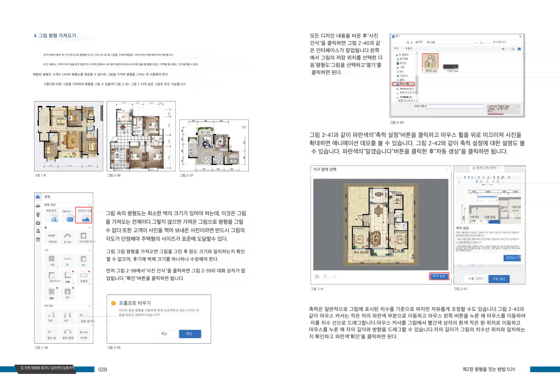The height and width of the screenshot is (392, 560).
Task: Close the file open dialog
Action: (x=520, y=37)
